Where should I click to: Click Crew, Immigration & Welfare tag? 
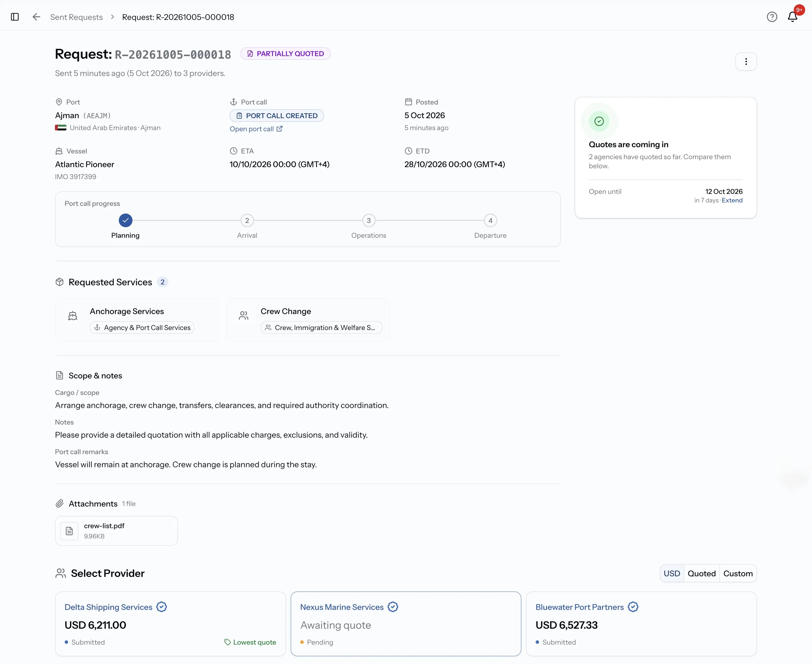coord(321,328)
